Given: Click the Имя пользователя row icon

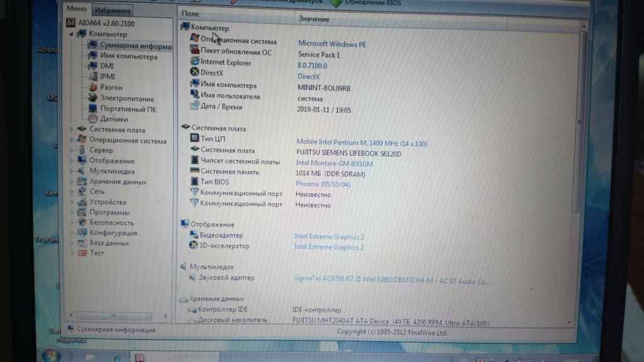Looking at the screenshot, I should tap(194, 94).
